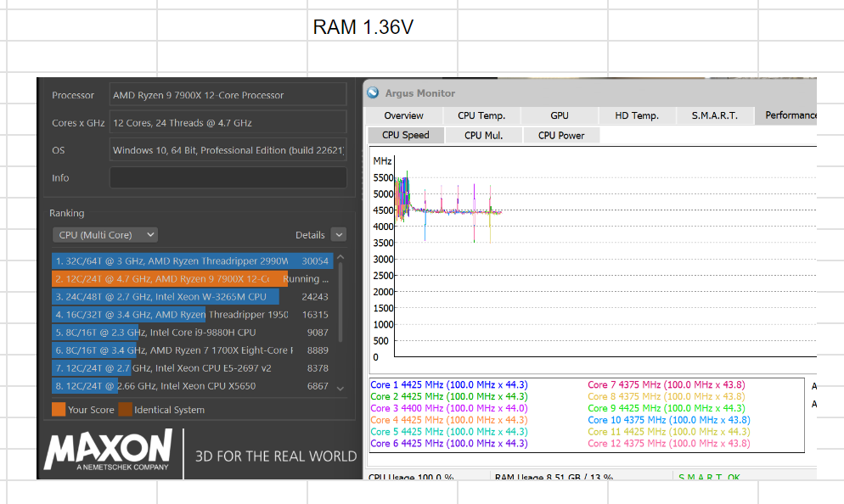The height and width of the screenshot is (504, 844).
Task: Click the Core 7 4375 MHz legend entry
Action: [x=667, y=384]
